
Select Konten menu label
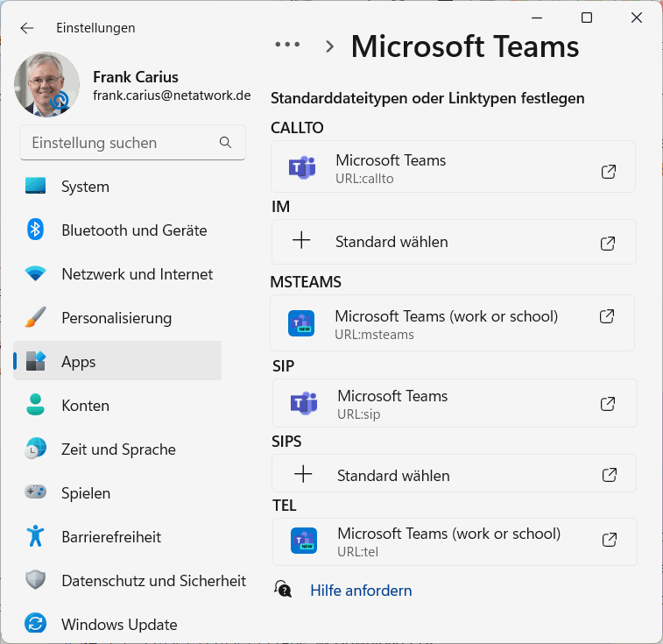[86, 406]
